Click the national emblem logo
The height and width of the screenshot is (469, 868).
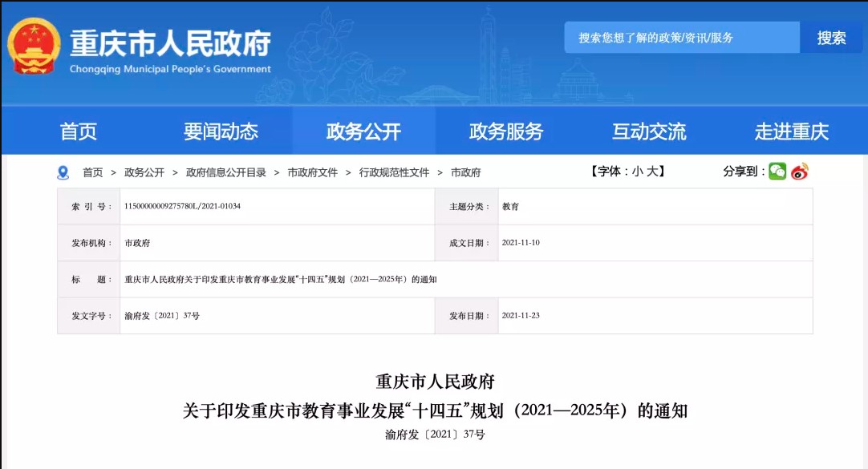pyautogui.click(x=34, y=46)
